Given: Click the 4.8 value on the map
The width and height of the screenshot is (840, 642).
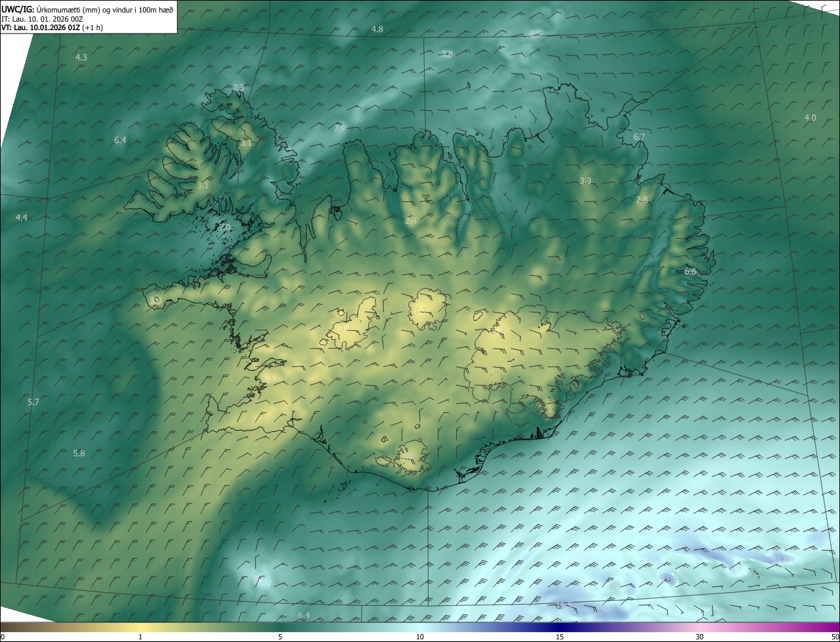Looking at the screenshot, I should coord(377,30).
